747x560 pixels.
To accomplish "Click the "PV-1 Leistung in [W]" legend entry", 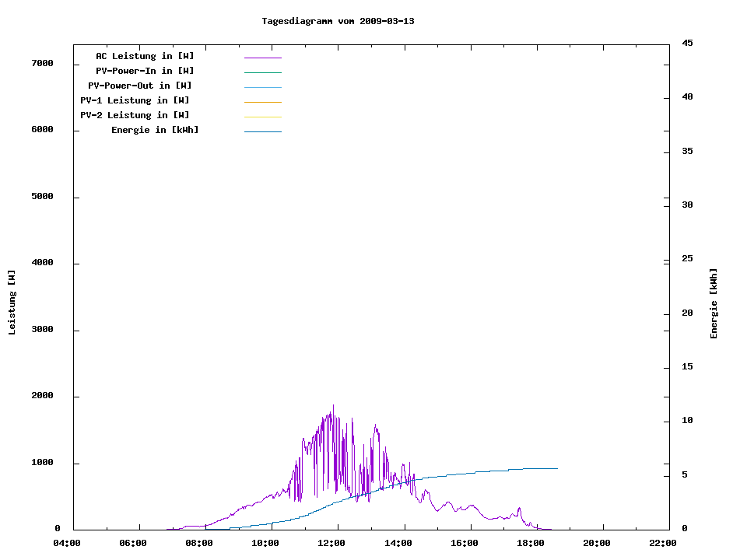I will (x=135, y=100).
